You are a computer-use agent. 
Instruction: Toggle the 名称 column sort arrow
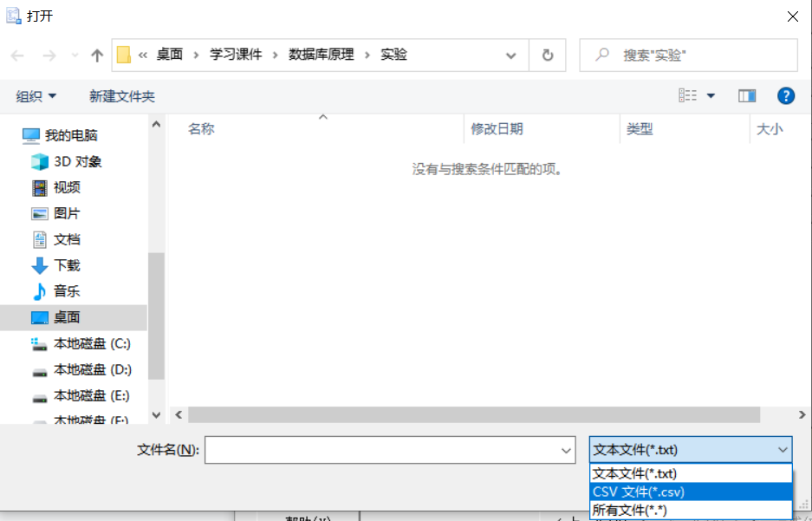pos(322,115)
